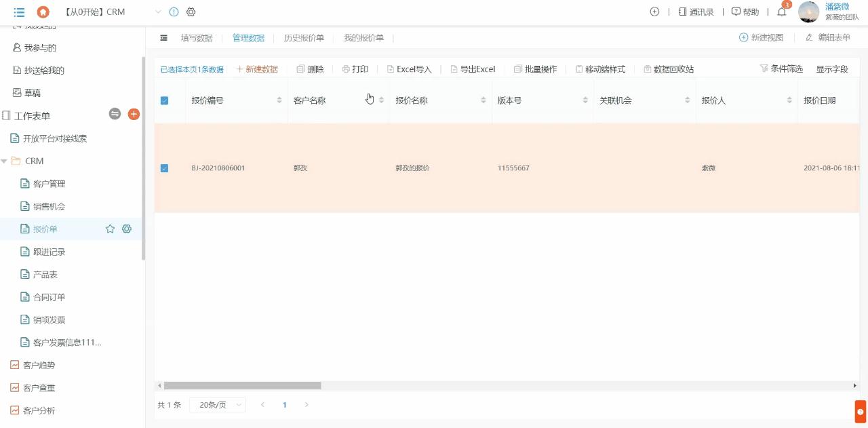Screen dimensions: 868x428
Task: Open the 20条/页 page size dropdown
Action: tap(217, 404)
